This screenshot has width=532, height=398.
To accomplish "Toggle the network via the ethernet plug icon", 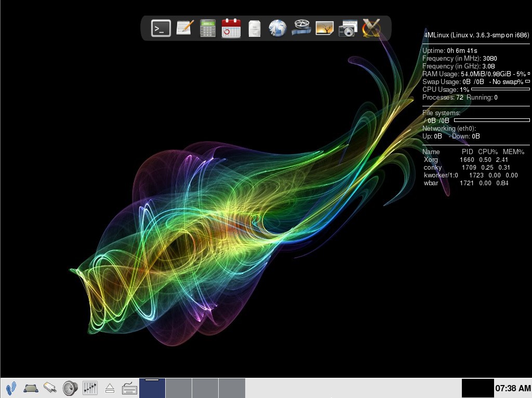I will pyautogui.click(x=50, y=388).
